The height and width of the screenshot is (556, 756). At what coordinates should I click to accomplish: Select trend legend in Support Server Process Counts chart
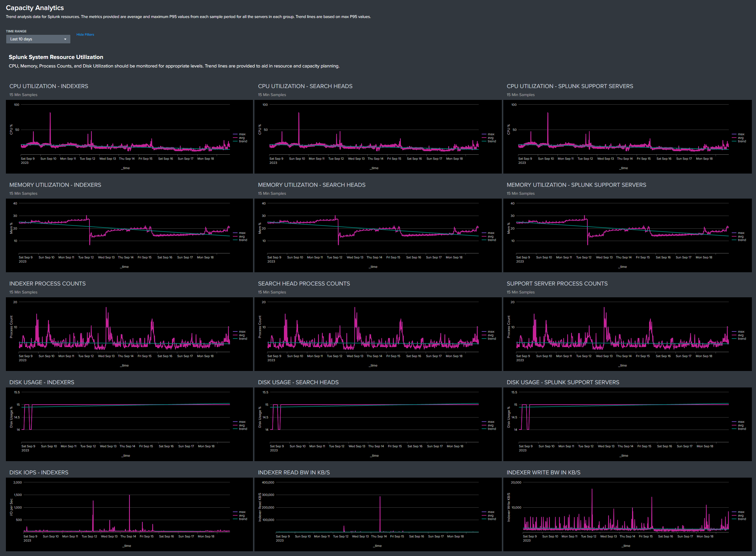pyautogui.click(x=739, y=339)
